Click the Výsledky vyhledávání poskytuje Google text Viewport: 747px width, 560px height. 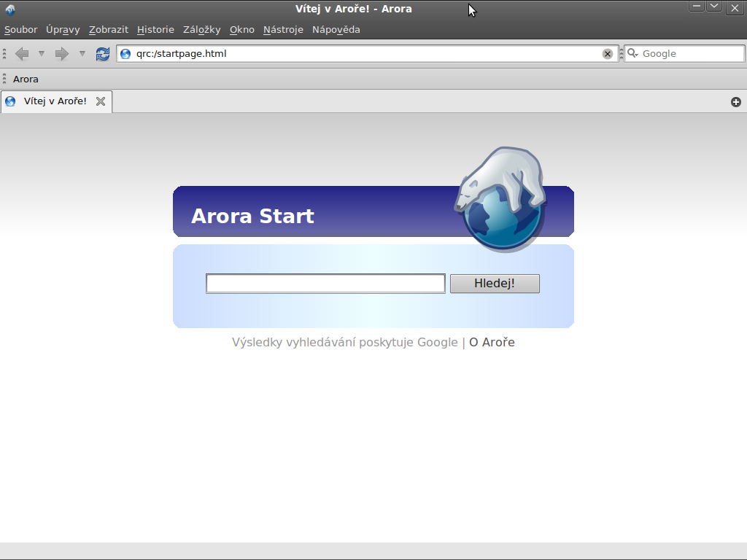tap(344, 343)
